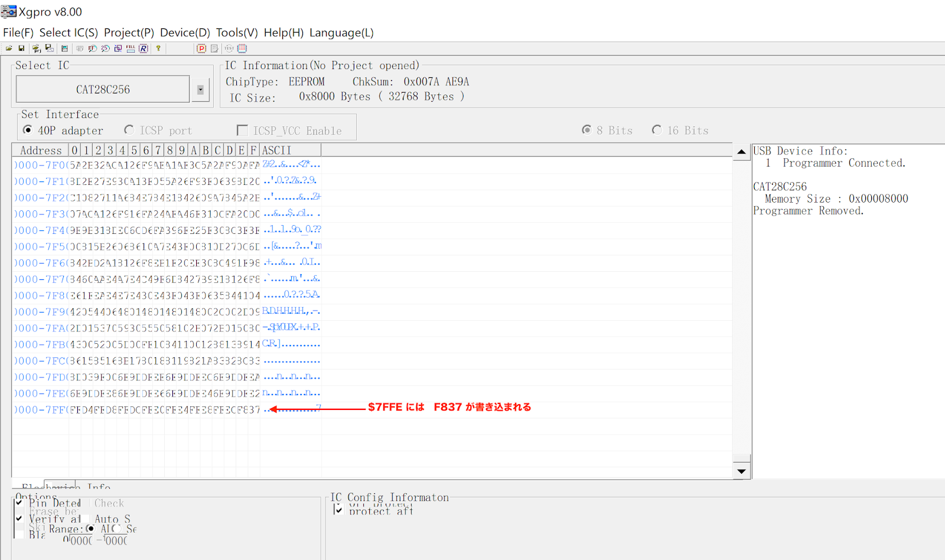The width and height of the screenshot is (945, 560).
Task: Enable the ICSP_VCC Enable checkbox
Action: point(242,130)
